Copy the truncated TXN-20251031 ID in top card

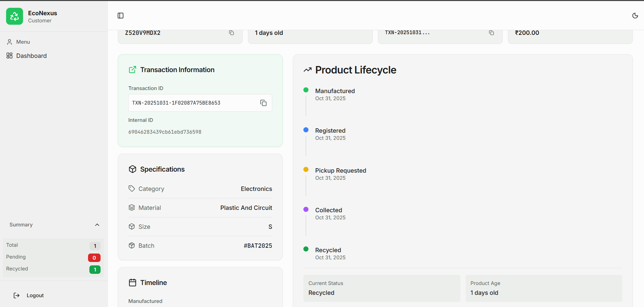(491, 33)
